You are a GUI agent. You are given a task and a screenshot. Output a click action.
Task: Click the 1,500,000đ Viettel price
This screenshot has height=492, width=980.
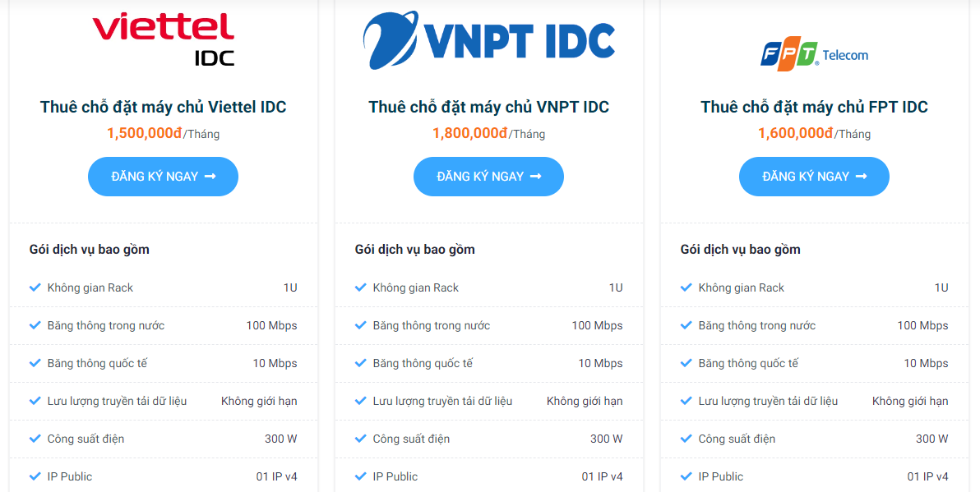click(145, 133)
